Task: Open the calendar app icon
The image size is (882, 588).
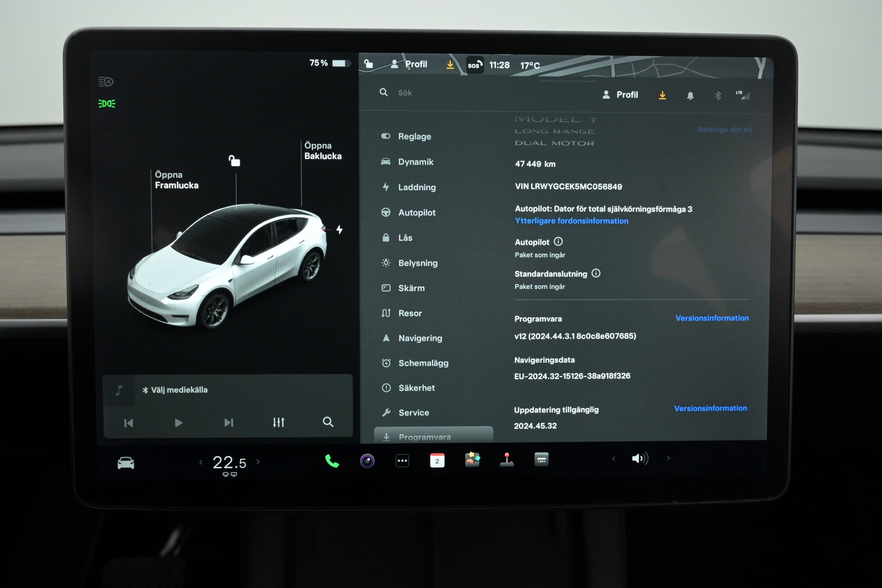Action: tap(437, 460)
